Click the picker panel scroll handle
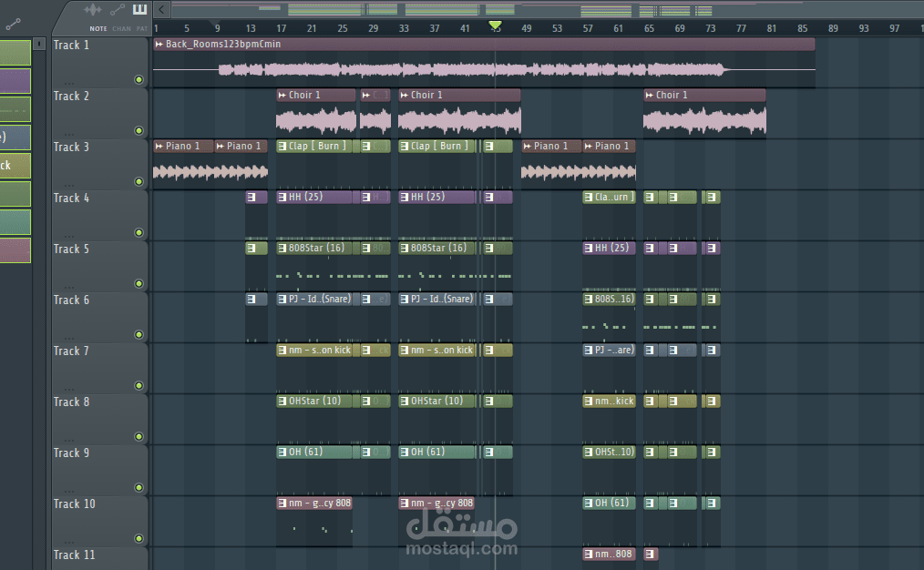Viewport: 924px width, 570px height. click(x=39, y=44)
